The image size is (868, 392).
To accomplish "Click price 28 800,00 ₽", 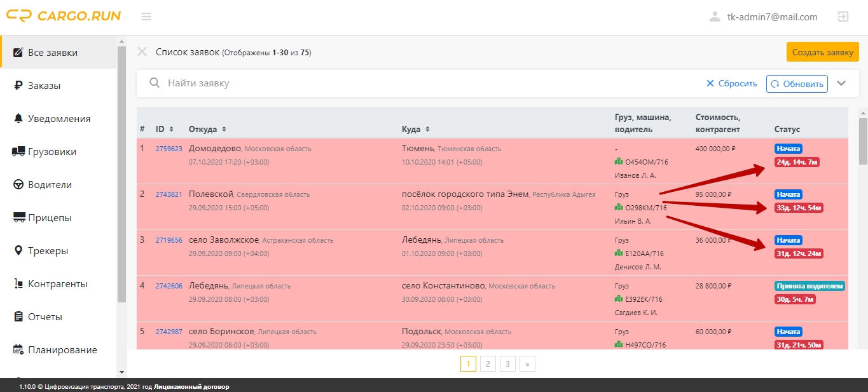I will click(714, 286).
